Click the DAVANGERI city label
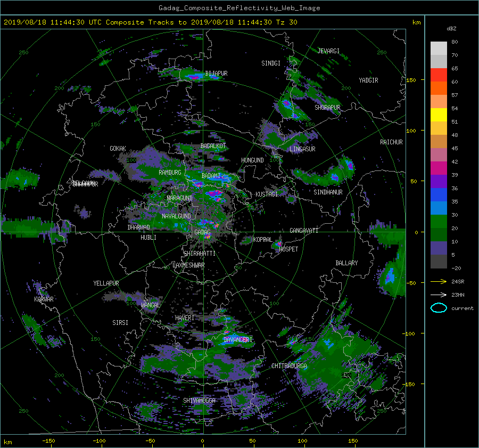 [x=238, y=340]
